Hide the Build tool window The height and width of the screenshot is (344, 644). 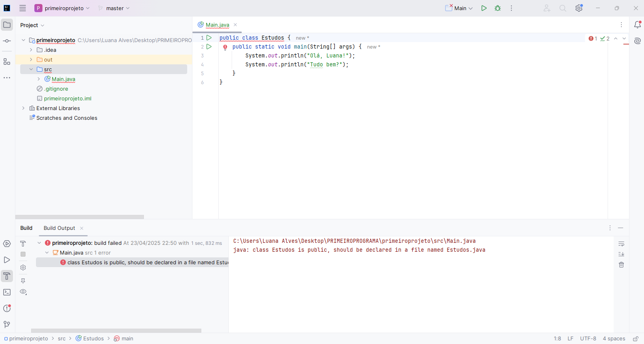tap(621, 228)
